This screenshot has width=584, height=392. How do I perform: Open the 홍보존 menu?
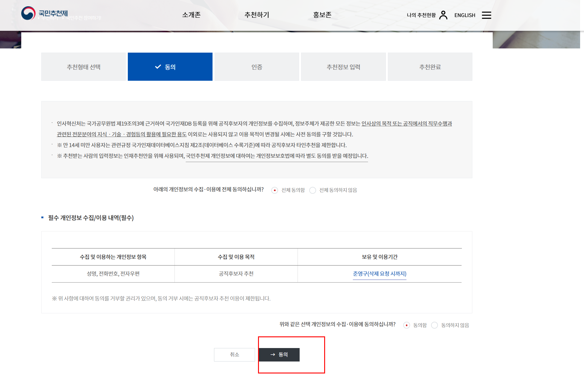322,14
